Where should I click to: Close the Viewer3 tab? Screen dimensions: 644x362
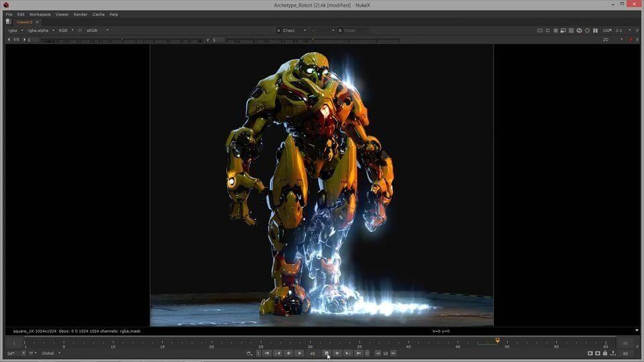[37, 22]
